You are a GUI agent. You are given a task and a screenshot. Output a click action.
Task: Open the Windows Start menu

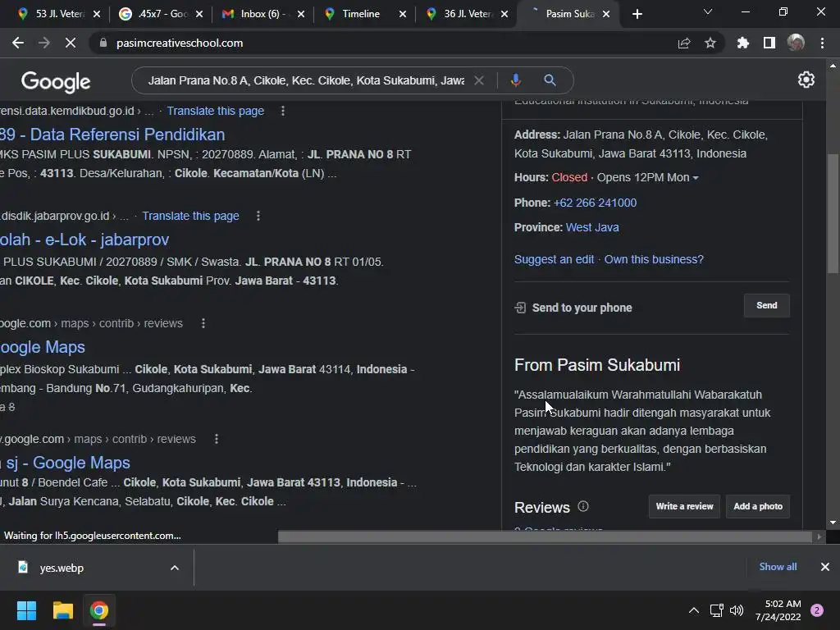[26, 610]
